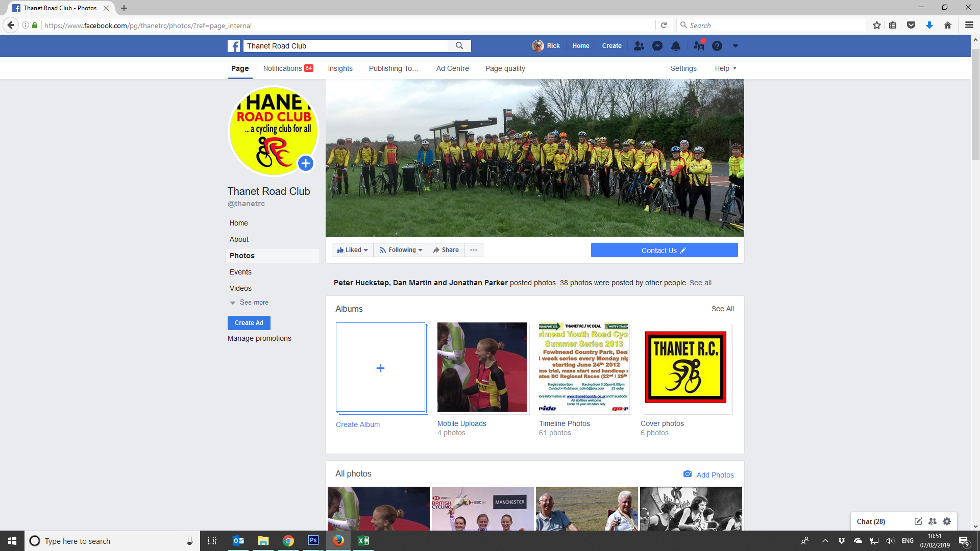Reload the page with the refresh icon

coord(664,25)
